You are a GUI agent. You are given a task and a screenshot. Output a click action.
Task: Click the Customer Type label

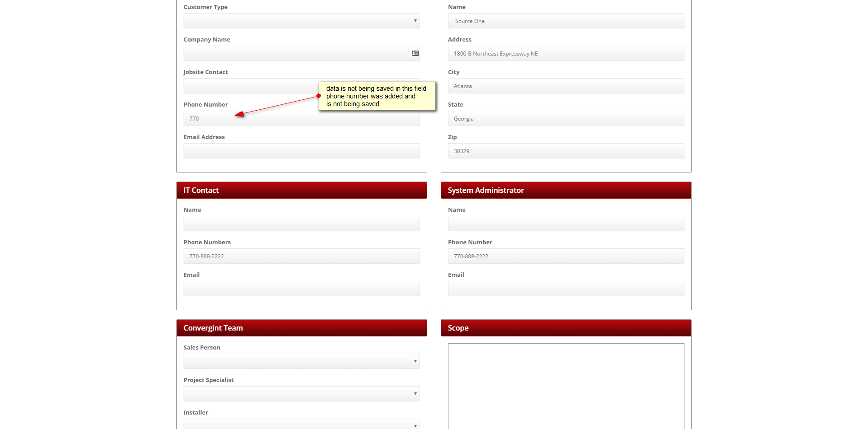[x=205, y=7]
